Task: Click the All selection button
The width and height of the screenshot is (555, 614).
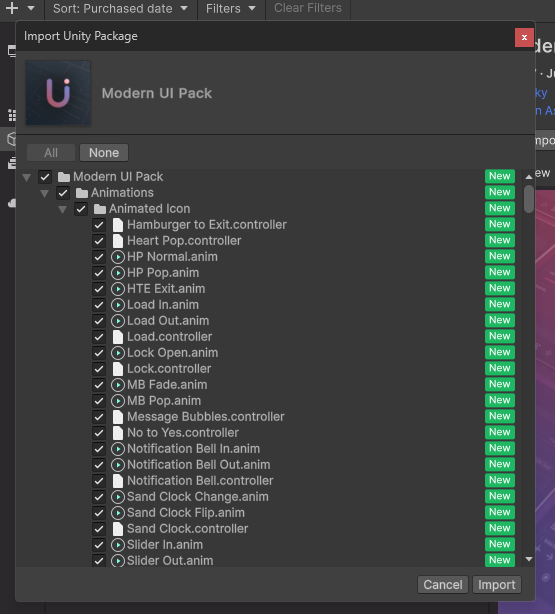Action: click(x=51, y=153)
